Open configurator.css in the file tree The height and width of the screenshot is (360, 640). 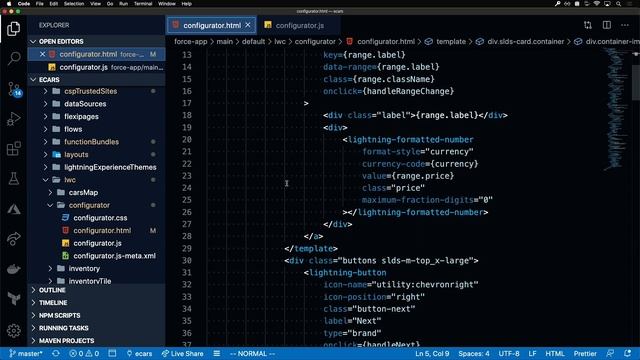(100, 218)
